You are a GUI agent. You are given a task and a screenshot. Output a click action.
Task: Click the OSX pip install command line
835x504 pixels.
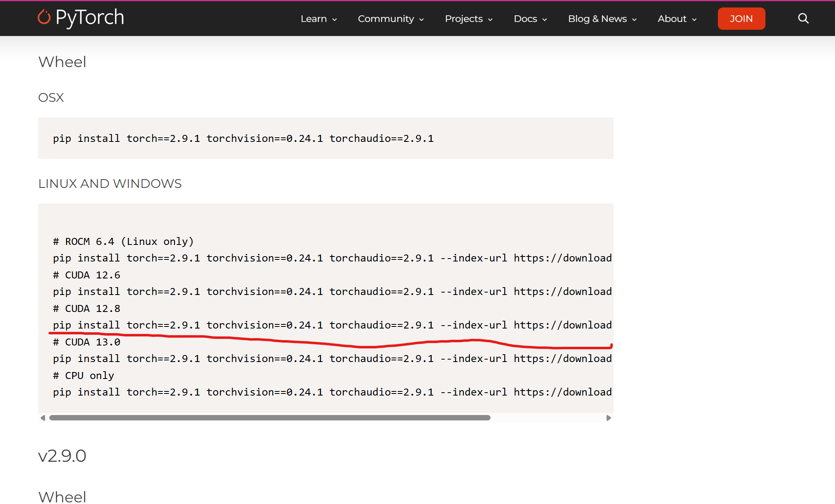243,139
